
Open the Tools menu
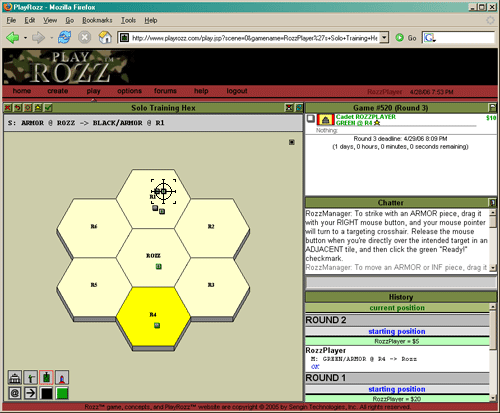click(x=128, y=20)
